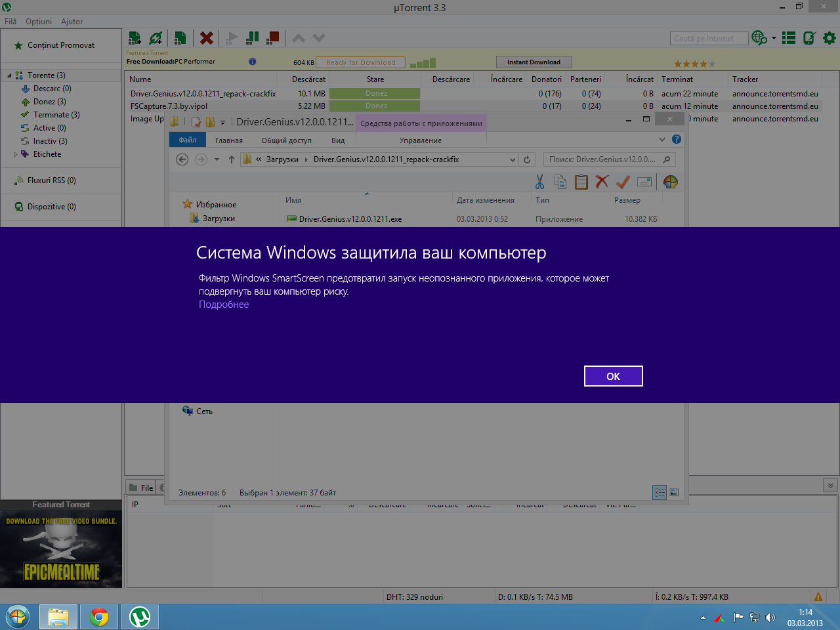Click the Ready for Download button
840x630 pixels.
pyautogui.click(x=360, y=62)
